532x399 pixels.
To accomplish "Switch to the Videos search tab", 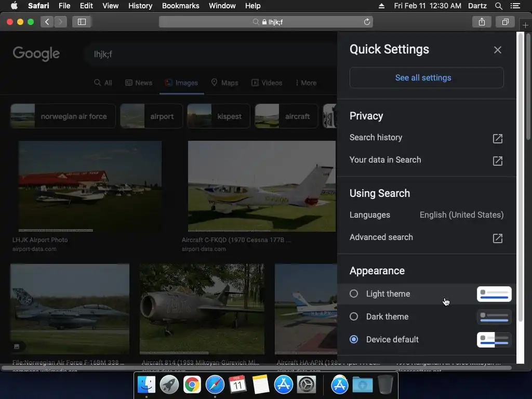I will point(267,83).
